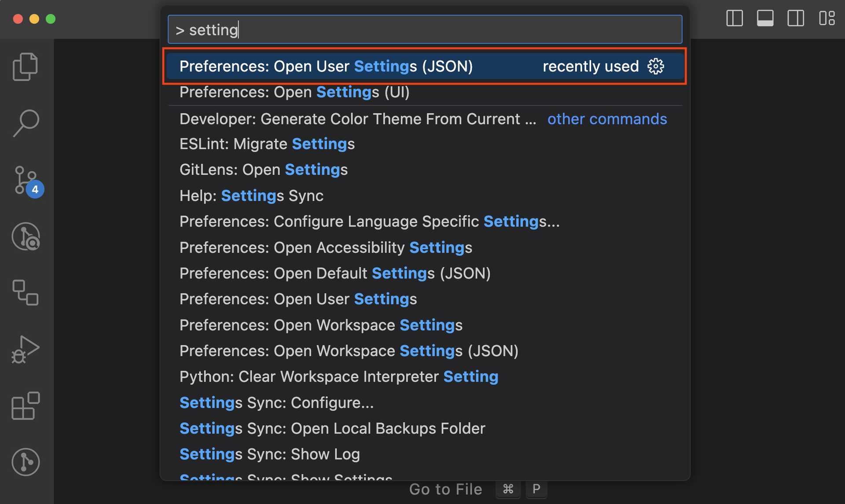
Task: Run Preferences: Open User Settings (JSON)
Action: [326, 66]
